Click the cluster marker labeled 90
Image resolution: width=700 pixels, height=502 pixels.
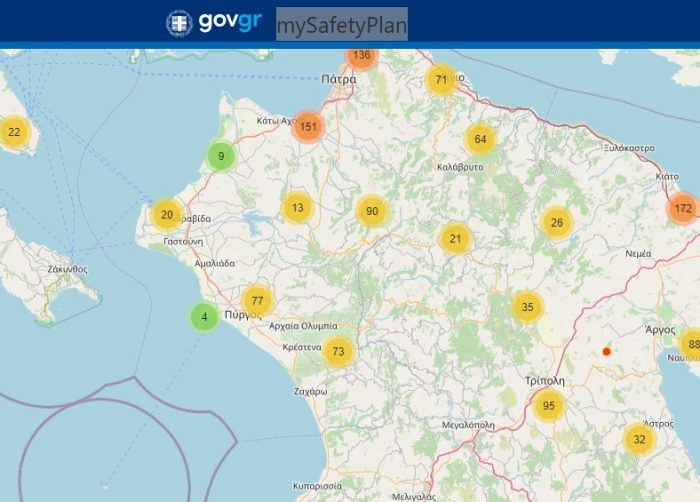(372, 211)
